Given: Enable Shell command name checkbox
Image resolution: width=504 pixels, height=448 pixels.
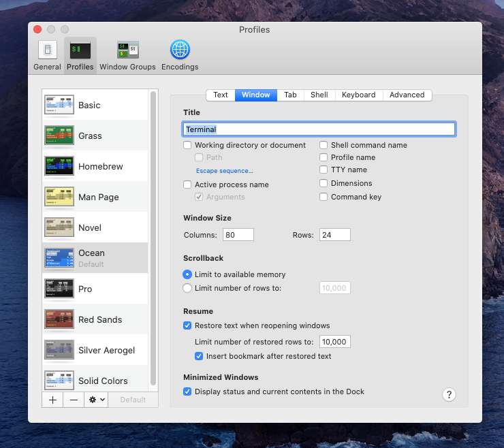Looking at the screenshot, I should click(x=324, y=145).
